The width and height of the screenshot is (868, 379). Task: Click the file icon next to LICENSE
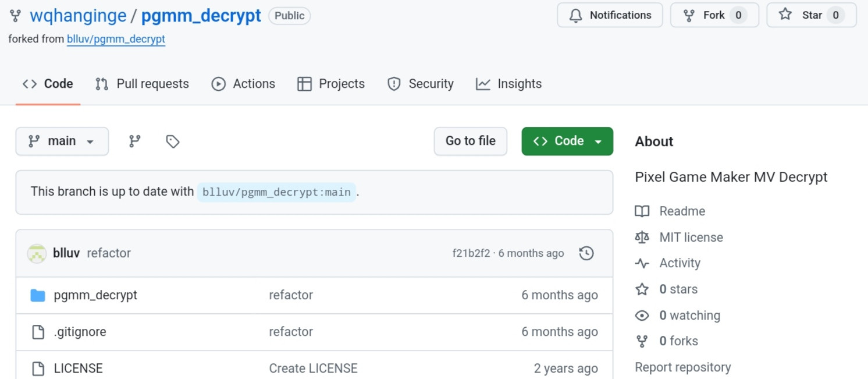pyautogui.click(x=38, y=369)
